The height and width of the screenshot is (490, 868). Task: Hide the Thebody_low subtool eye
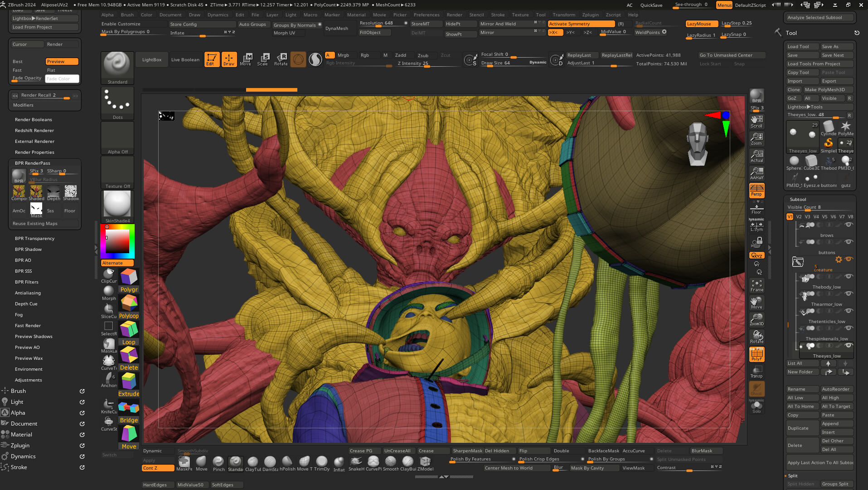(x=849, y=276)
